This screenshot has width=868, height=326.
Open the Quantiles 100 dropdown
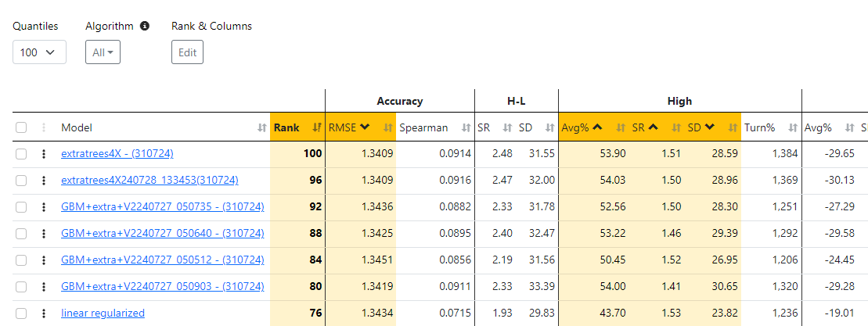click(x=39, y=52)
